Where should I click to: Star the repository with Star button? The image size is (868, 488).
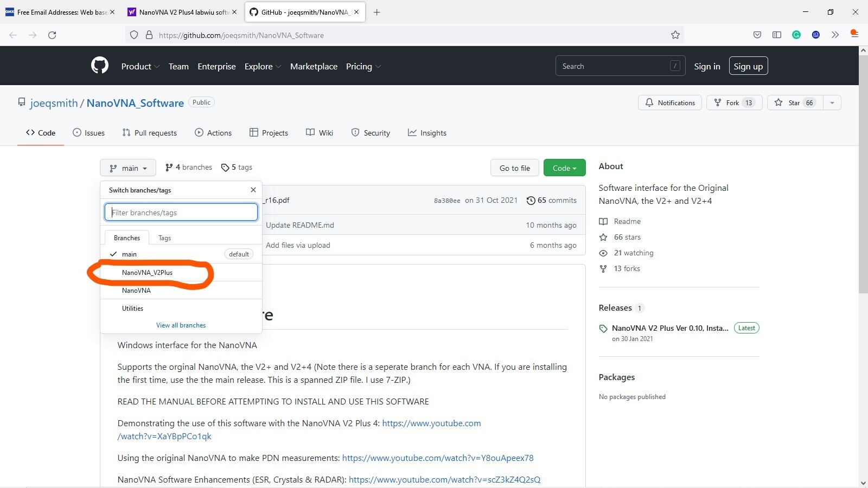pyautogui.click(x=795, y=102)
